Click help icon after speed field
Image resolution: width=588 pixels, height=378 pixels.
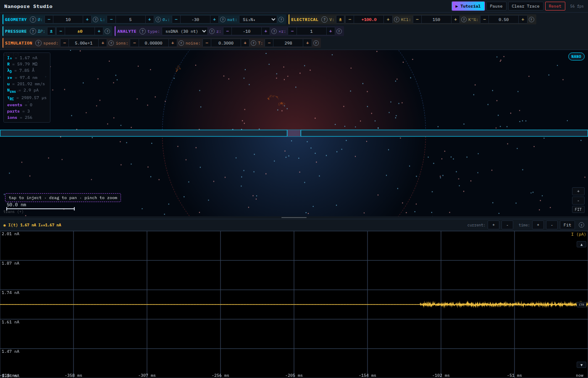click(111, 43)
